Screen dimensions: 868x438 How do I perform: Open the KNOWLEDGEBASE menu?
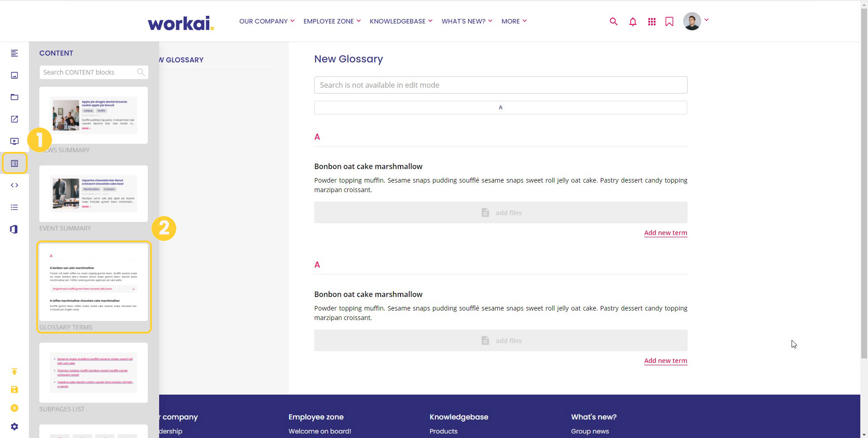pos(401,21)
